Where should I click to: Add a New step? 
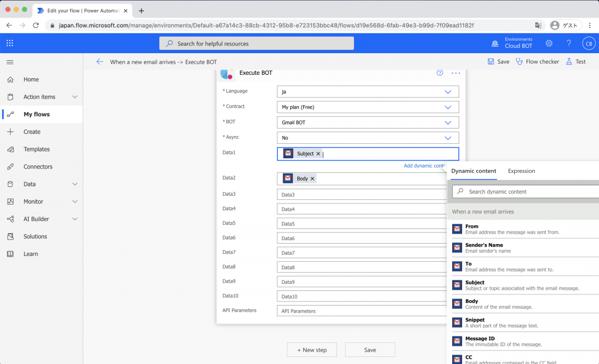tap(312, 350)
